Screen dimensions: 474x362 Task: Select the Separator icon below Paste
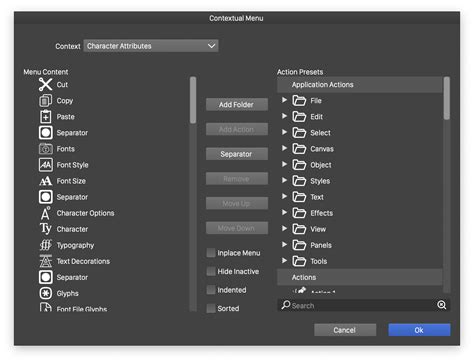[x=46, y=132]
